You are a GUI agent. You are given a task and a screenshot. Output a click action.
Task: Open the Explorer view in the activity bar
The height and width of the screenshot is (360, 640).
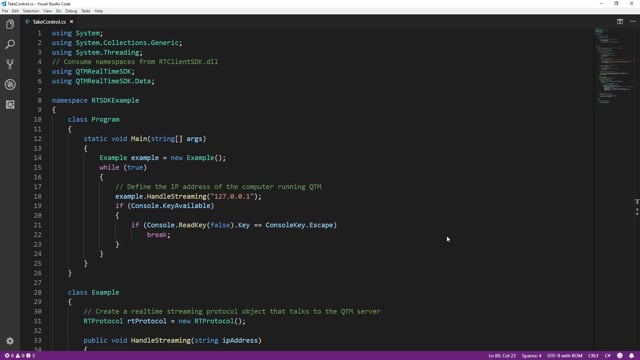coord(10,24)
